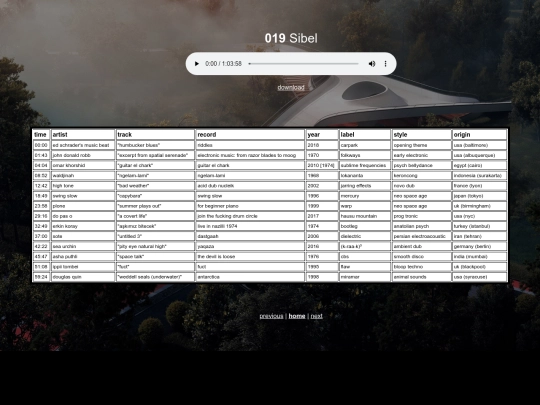The width and height of the screenshot is (540, 405).
Task: Select artist cell 'sea urchin'
Action: pos(83,247)
